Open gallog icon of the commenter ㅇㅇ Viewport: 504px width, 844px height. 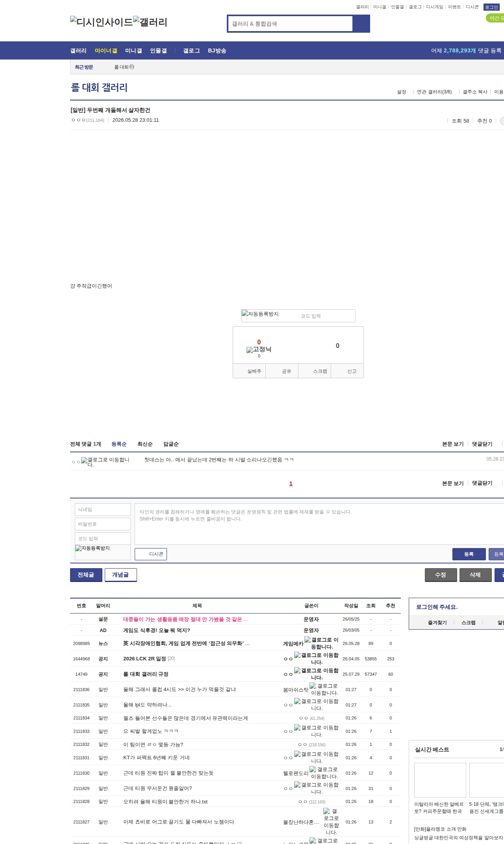106,462
